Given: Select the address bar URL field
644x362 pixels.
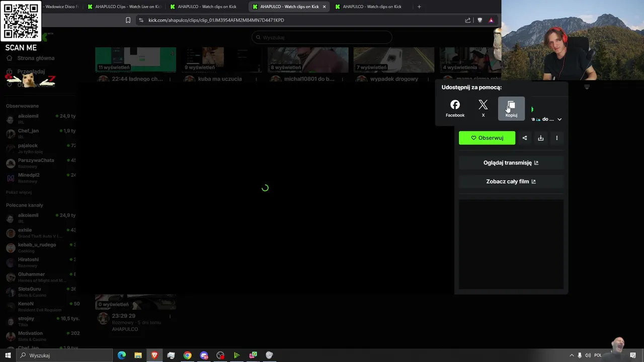Looking at the screenshot, I should (x=302, y=20).
